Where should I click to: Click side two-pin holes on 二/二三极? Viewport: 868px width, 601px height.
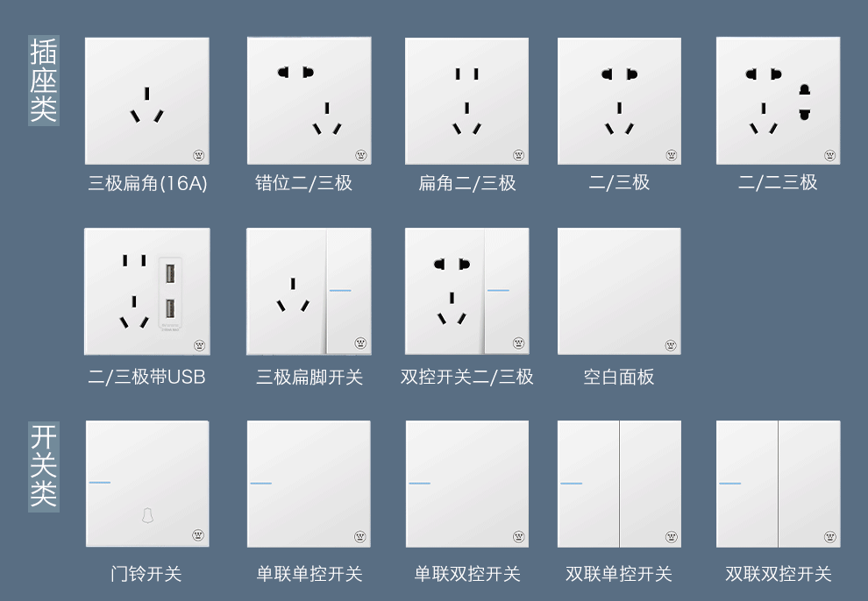[804, 103]
